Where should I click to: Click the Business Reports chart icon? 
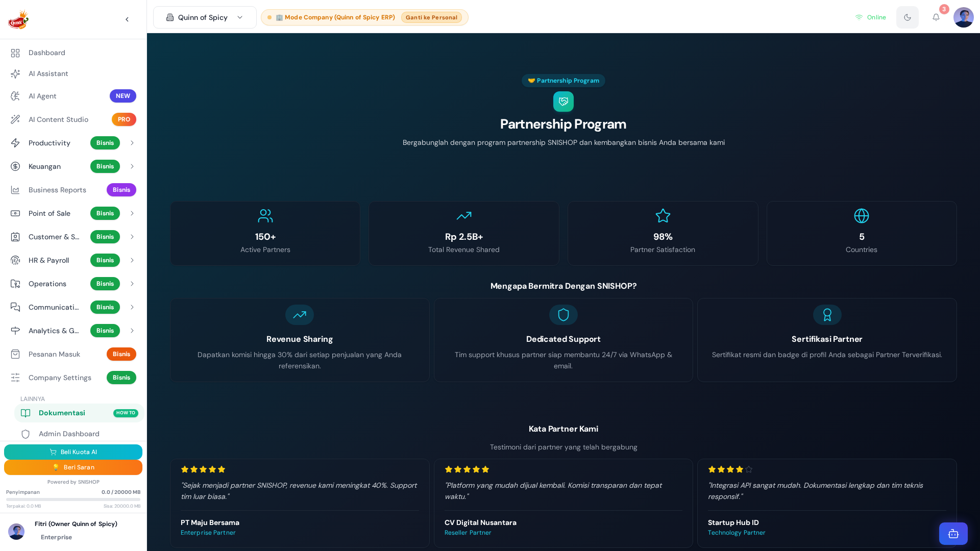(15, 190)
